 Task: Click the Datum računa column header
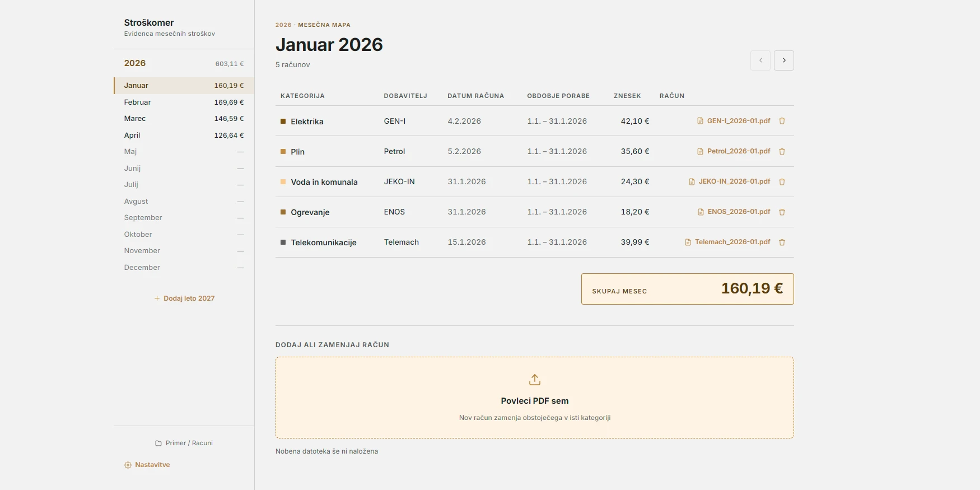(476, 96)
